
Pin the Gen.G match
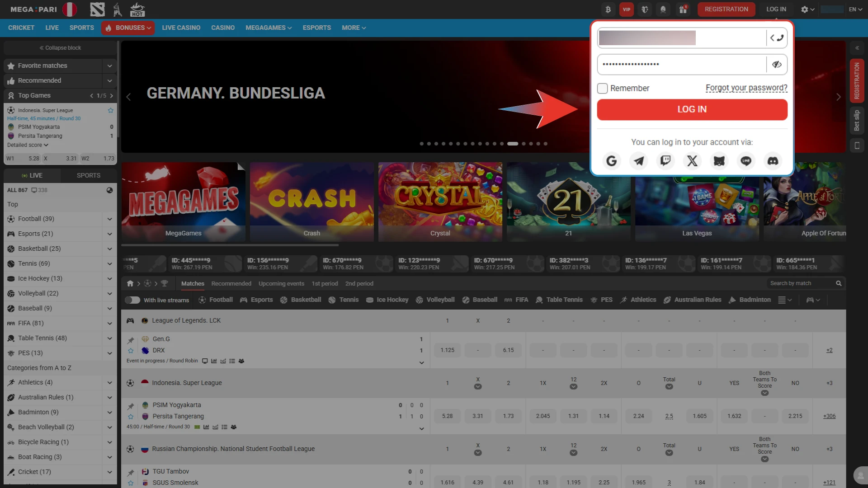coord(131,340)
